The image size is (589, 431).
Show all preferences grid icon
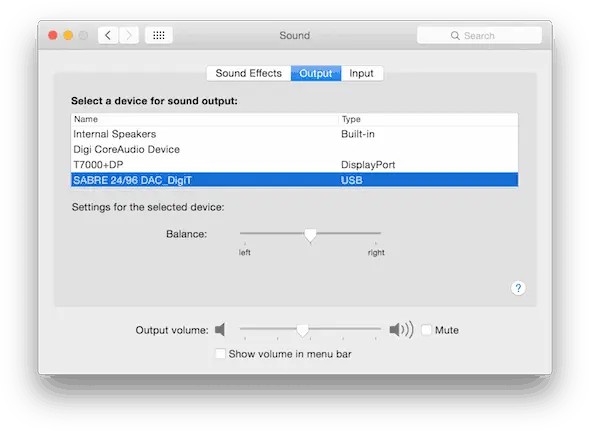point(159,35)
